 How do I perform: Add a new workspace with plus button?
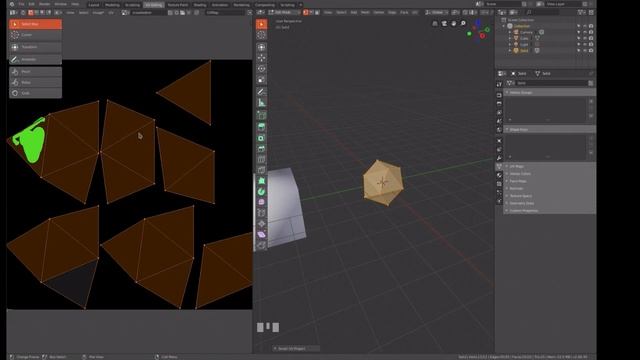(x=301, y=5)
